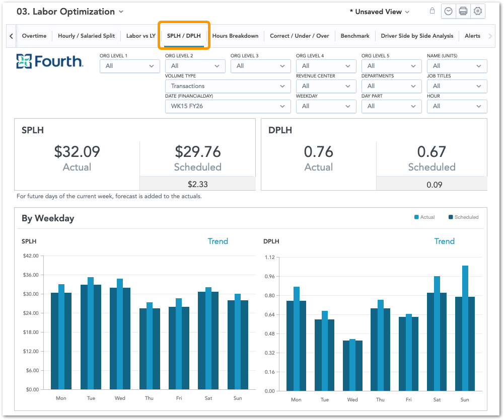
Task: Click the clock schedule icon
Action: [x=448, y=12]
